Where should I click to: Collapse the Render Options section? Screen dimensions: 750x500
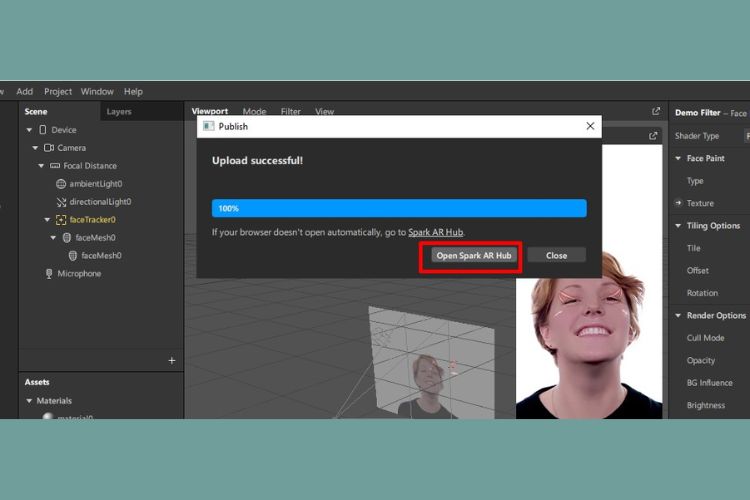(678, 315)
